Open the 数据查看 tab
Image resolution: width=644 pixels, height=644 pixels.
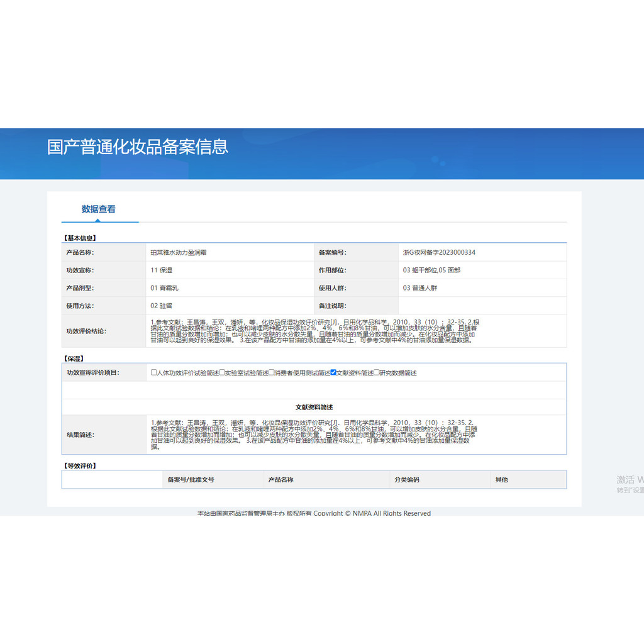[99, 209]
